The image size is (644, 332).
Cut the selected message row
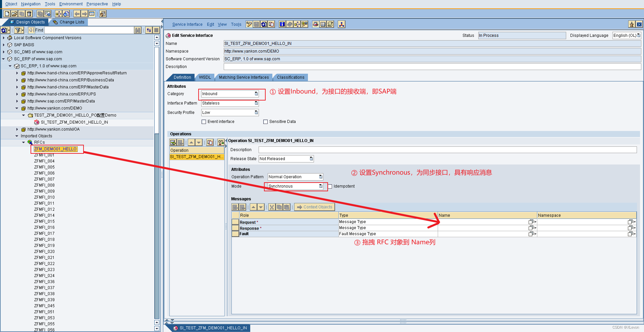tap(272, 207)
